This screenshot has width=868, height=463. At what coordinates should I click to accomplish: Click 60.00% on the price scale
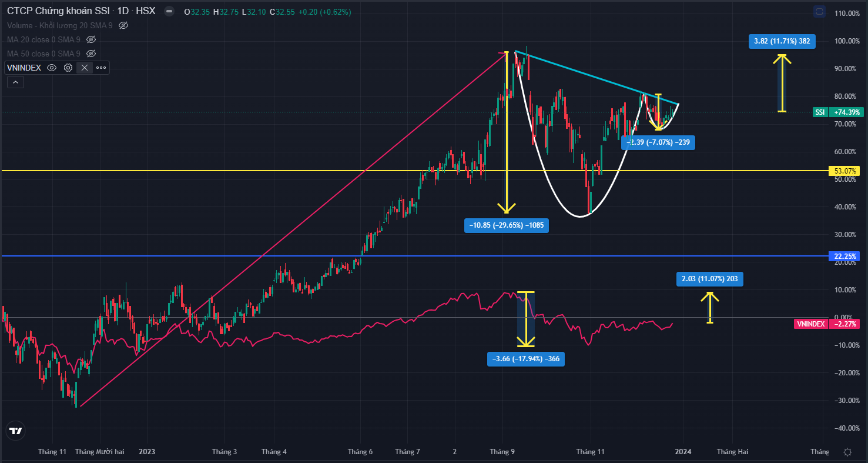click(846, 152)
